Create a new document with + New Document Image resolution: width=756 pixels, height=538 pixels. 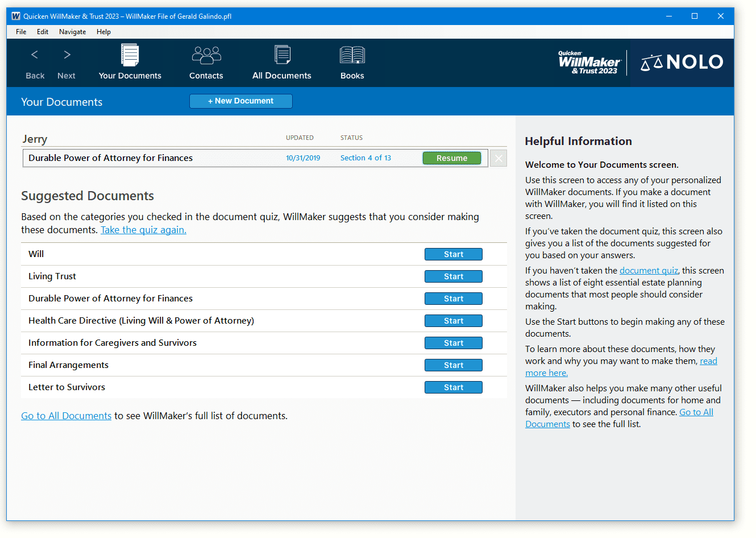[x=241, y=101]
